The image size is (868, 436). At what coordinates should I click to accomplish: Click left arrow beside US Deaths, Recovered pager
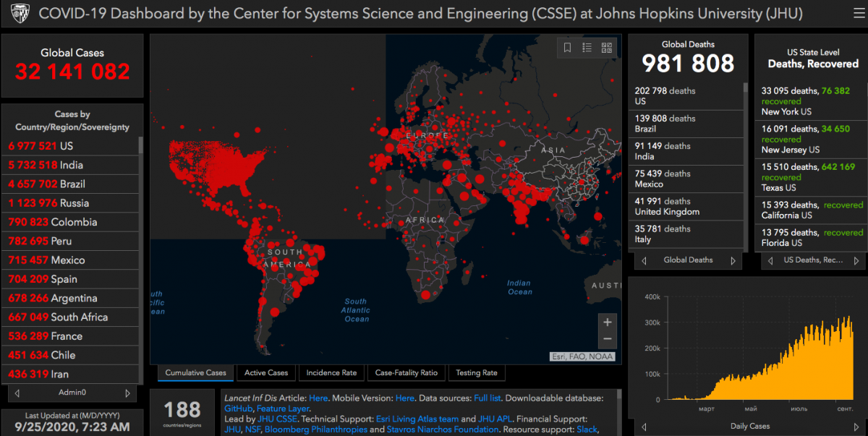point(770,260)
